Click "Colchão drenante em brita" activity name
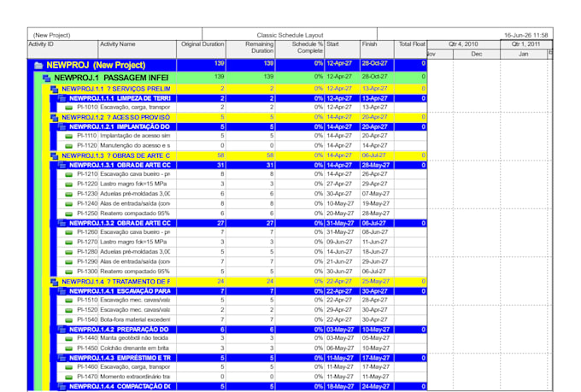Viewport: 581px width, 392px height. pos(134,348)
